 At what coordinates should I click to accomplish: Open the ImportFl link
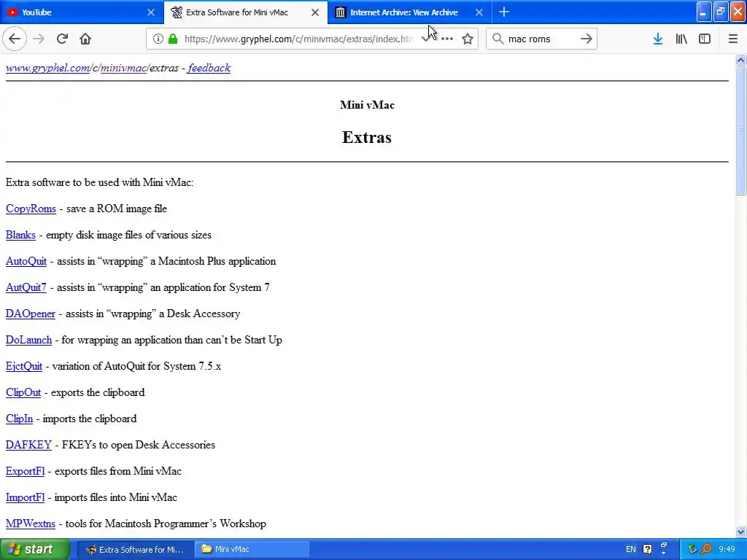[x=26, y=497]
